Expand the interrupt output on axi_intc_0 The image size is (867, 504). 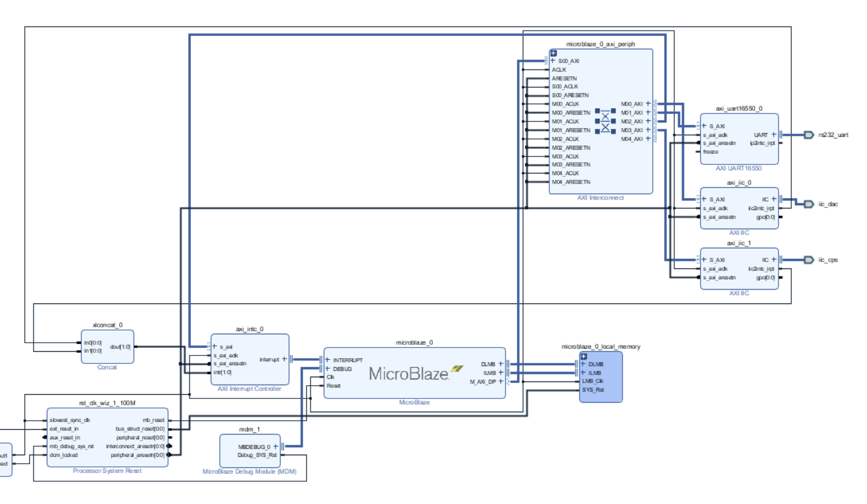(284, 359)
